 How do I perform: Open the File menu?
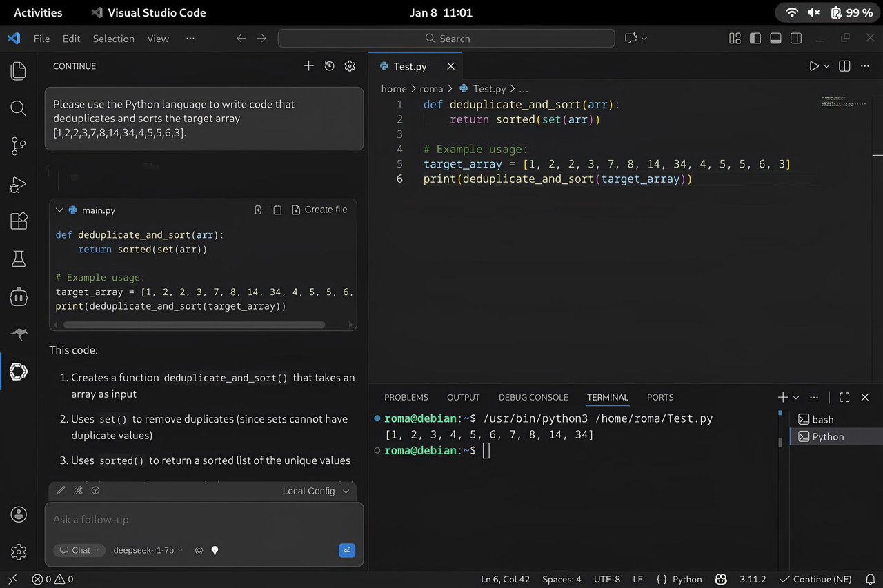(41, 39)
